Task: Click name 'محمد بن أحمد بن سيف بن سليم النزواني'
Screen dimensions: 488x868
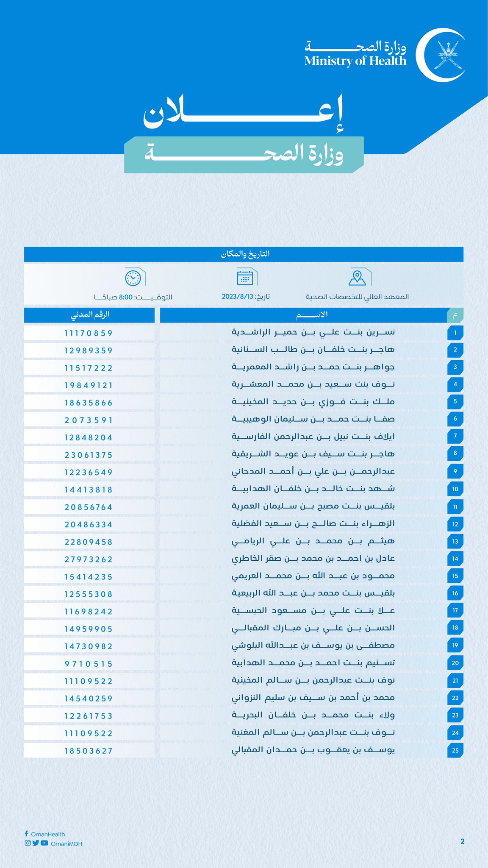Action: tap(313, 698)
